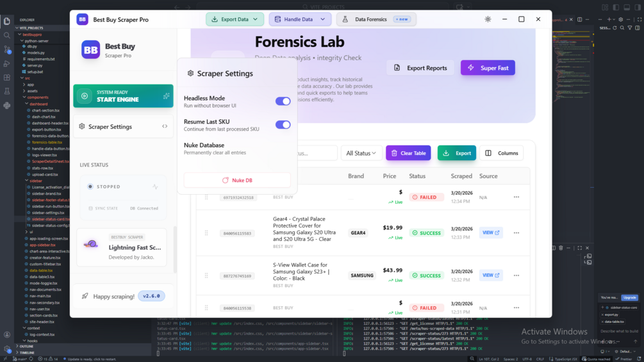Click the sparkle icon on Start Engine
The image size is (644, 362).
[x=166, y=96]
